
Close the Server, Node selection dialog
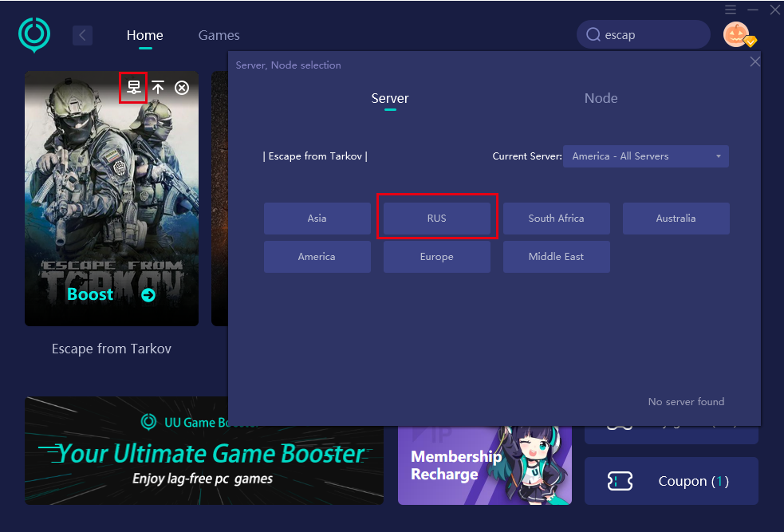[x=754, y=61]
